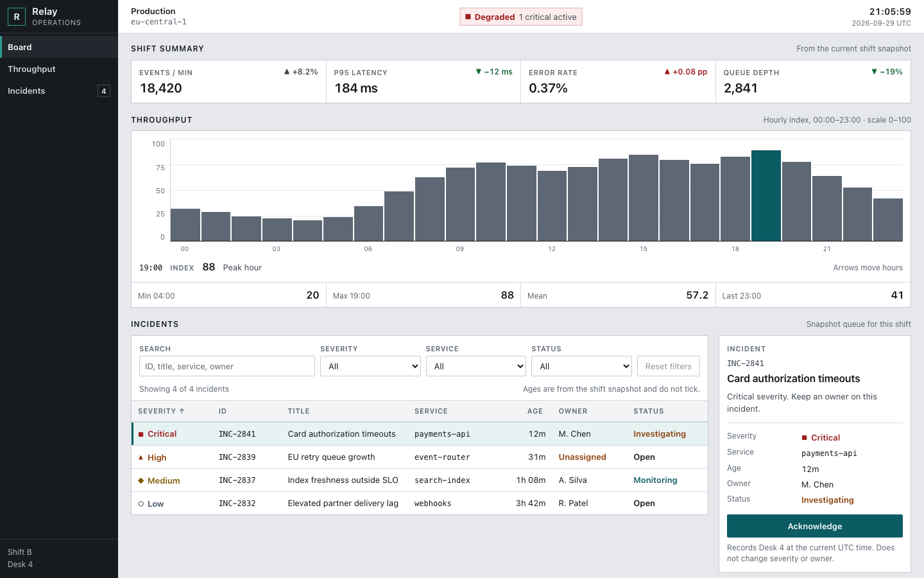
Task: Click the 'Card authorization timeouts' title in table
Action: 342,434
